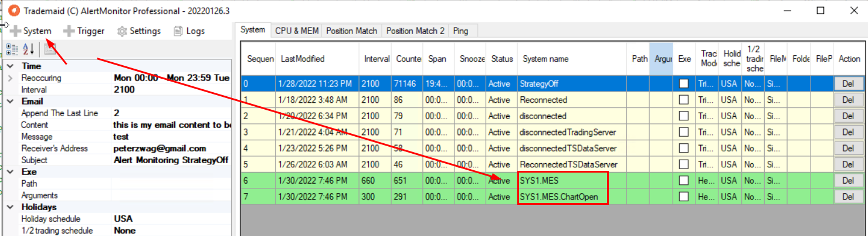This screenshot has width=868, height=236.
Task: Collapse the Time property category
Action: 10,66
